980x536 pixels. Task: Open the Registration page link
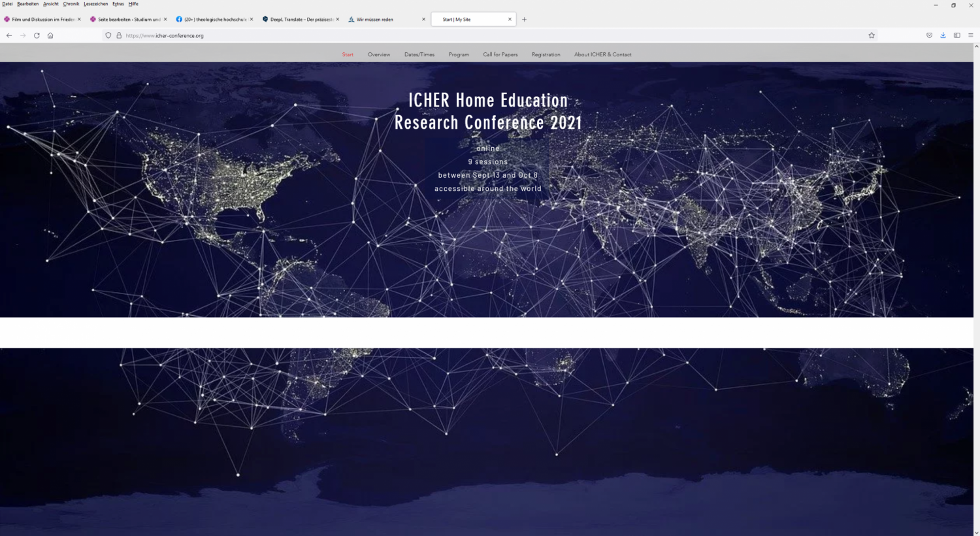(546, 54)
